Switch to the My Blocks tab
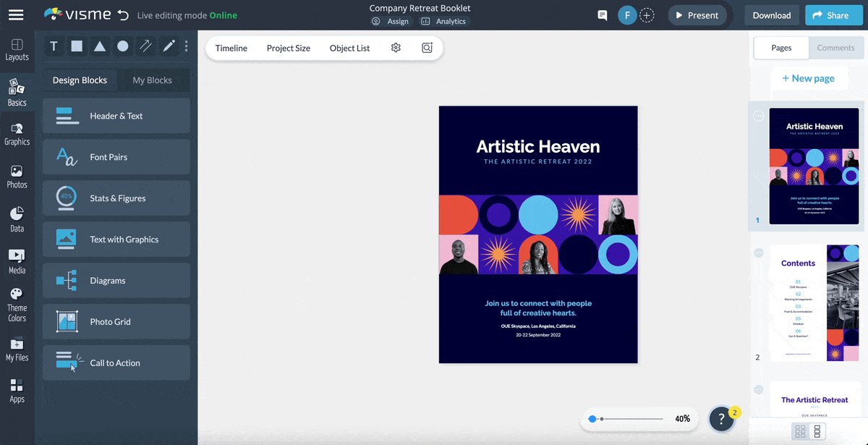 [x=152, y=80]
